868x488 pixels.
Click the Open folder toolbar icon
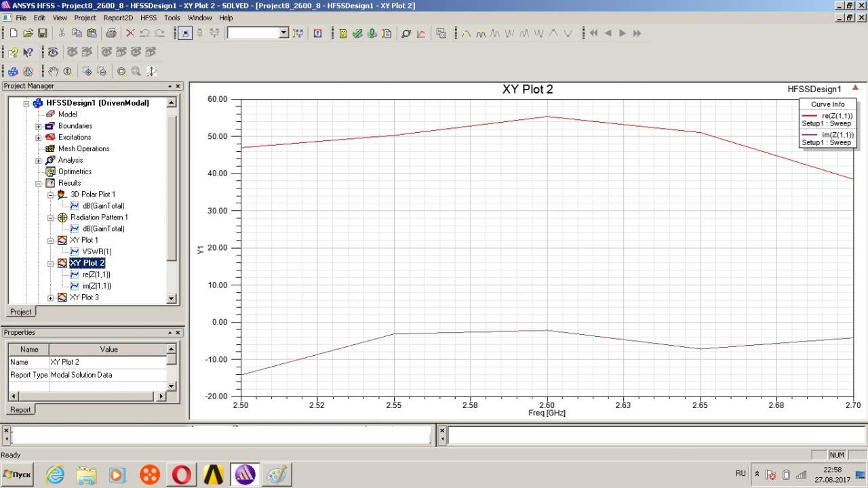28,33
